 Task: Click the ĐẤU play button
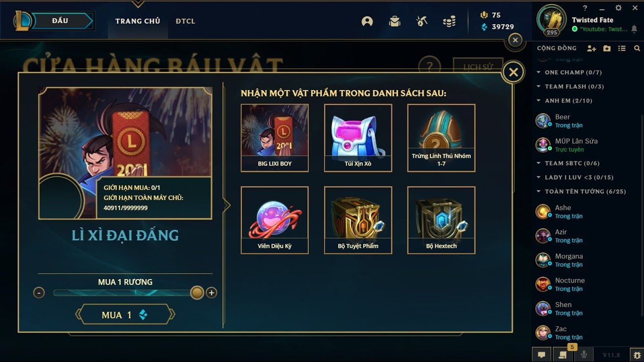pos(59,21)
